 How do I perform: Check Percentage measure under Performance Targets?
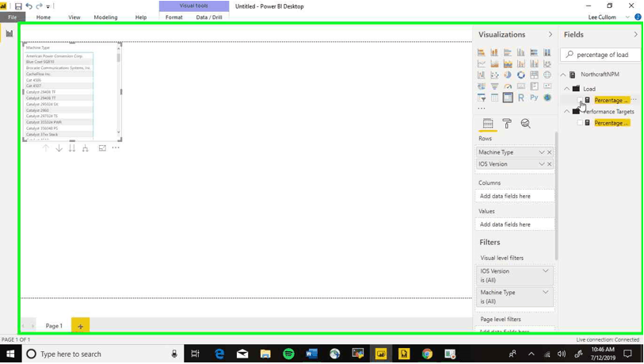point(580,123)
